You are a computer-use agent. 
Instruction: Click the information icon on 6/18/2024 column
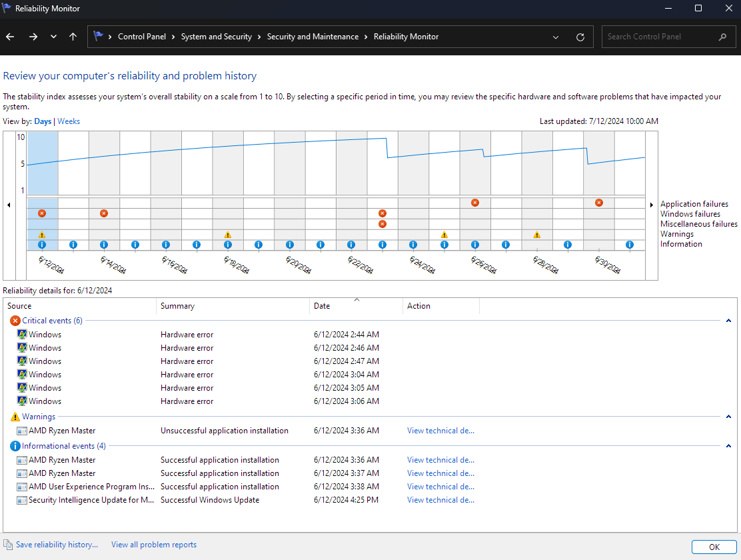tap(228, 245)
